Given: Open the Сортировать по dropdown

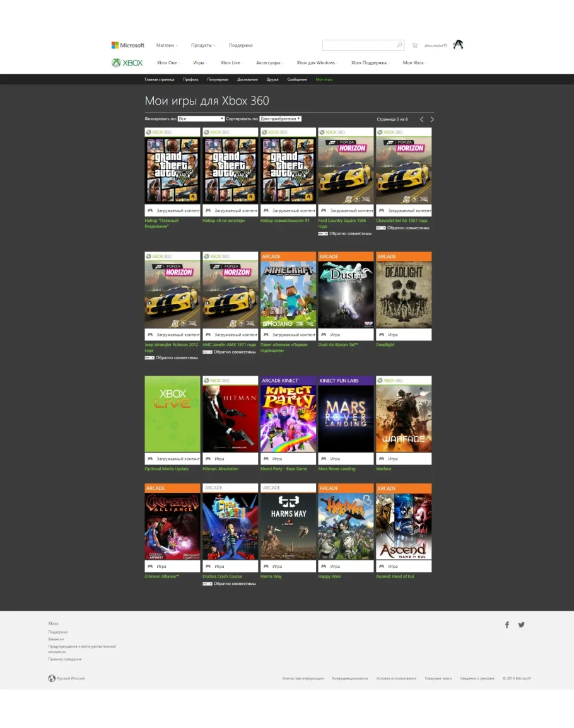Looking at the screenshot, I should coord(281,118).
